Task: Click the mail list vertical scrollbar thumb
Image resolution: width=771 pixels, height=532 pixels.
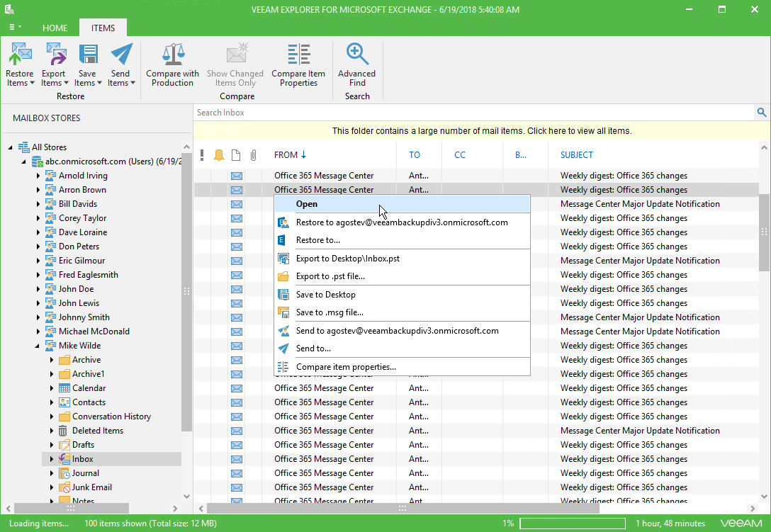Action: coord(764,232)
